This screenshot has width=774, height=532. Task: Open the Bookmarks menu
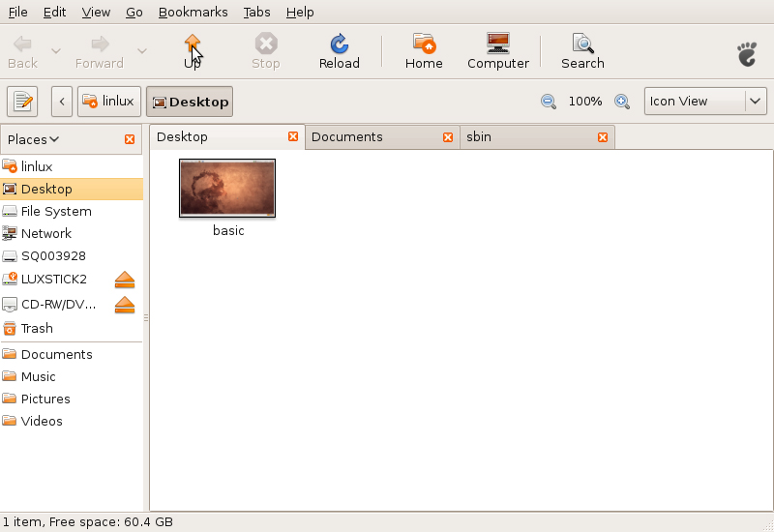point(193,12)
